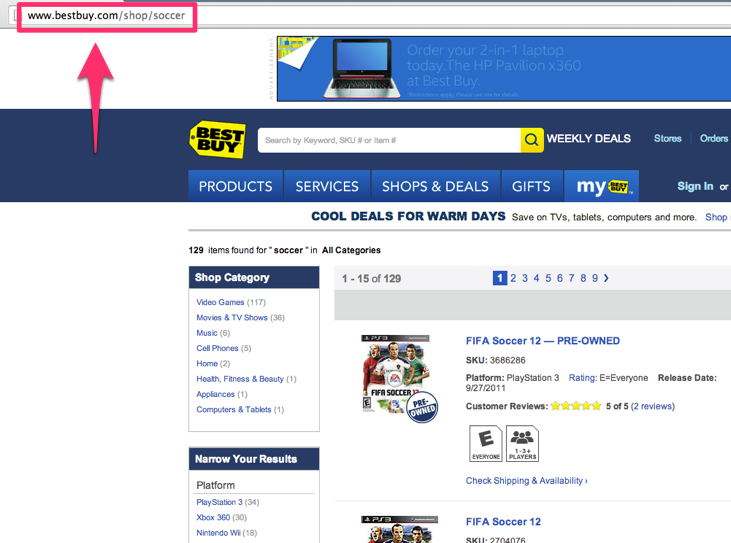731x543 pixels.
Task: Click the yellow search magnifier button
Action: coord(531,140)
